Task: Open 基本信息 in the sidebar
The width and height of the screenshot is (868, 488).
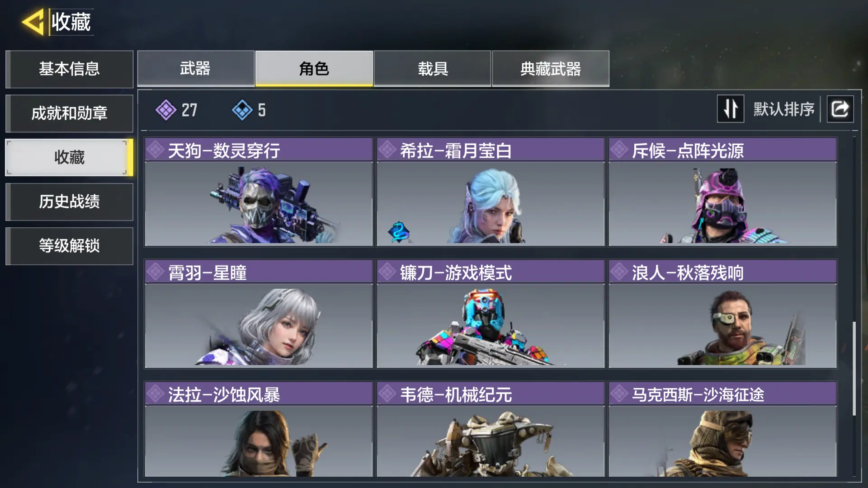Action: 69,69
